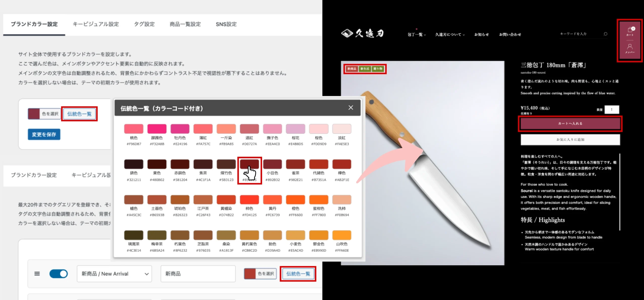Click the 新商品 red tag badge
This screenshot has width=644, height=300.
[x=352, y=69]
